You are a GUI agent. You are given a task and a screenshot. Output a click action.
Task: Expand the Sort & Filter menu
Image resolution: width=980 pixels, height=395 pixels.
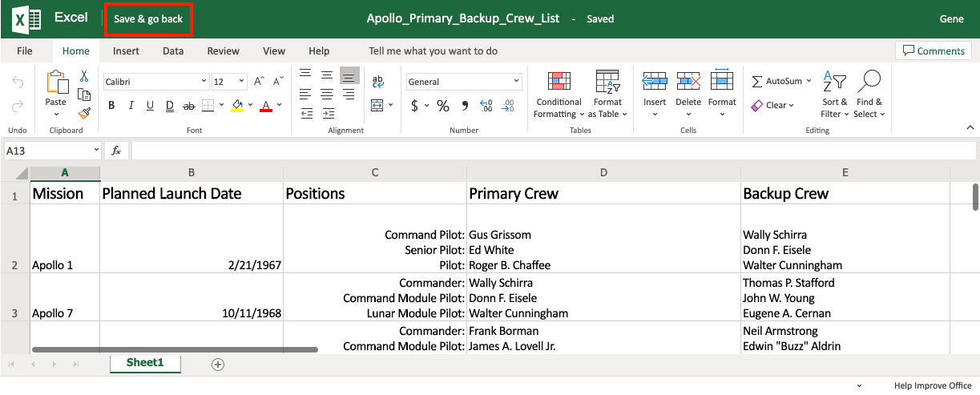tap(834, 95)
